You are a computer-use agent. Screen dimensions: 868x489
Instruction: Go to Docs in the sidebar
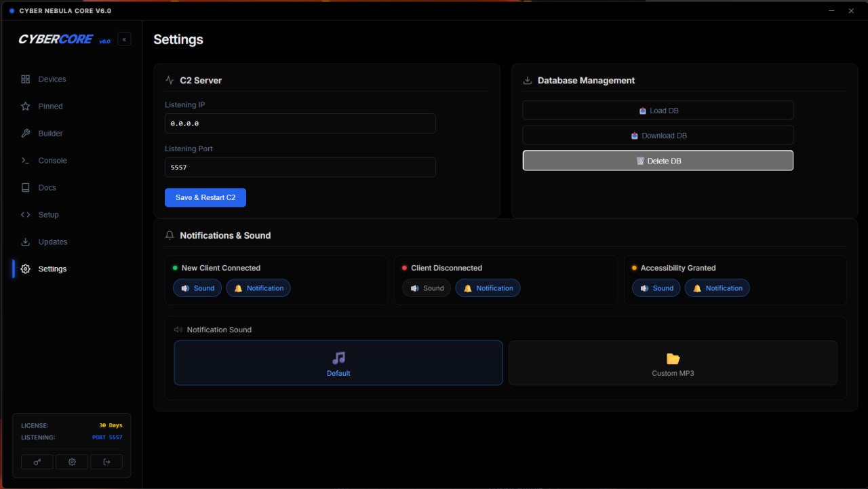(x=47, y=188)
